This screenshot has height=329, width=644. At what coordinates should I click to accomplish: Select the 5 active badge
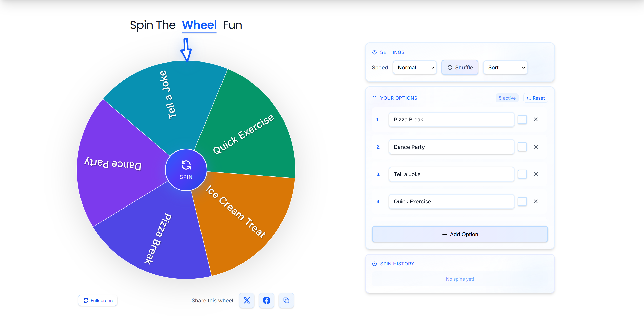pos(507,98)
